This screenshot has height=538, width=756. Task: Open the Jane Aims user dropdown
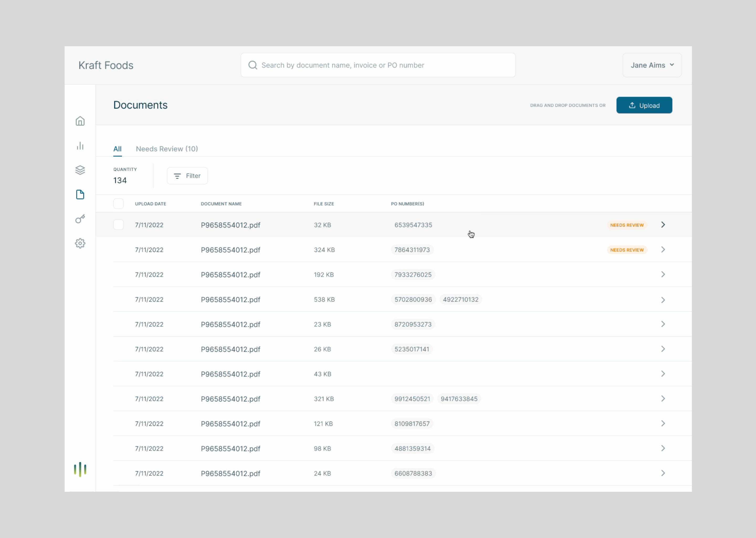click(652, 65)
